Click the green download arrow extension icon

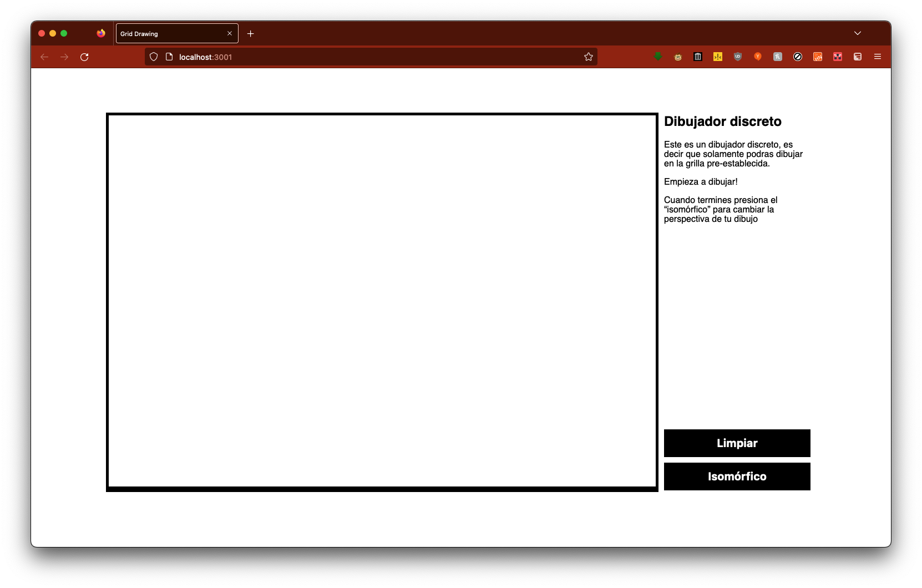coord(658,57)
